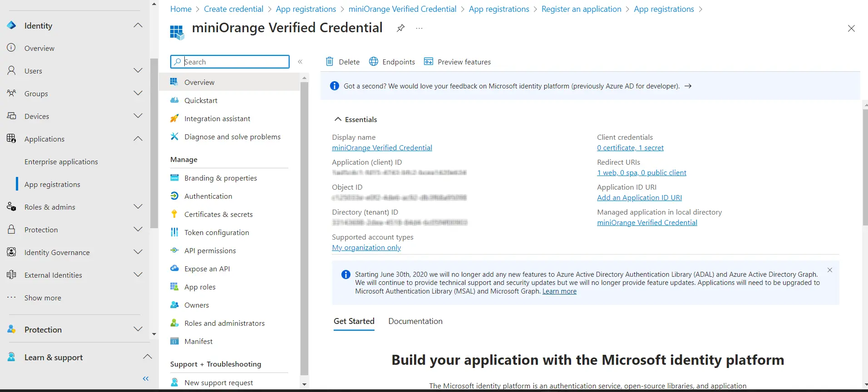Select App registrations in sidebar
This screenshot has height=392, width=868.
(x=52, y=184)
